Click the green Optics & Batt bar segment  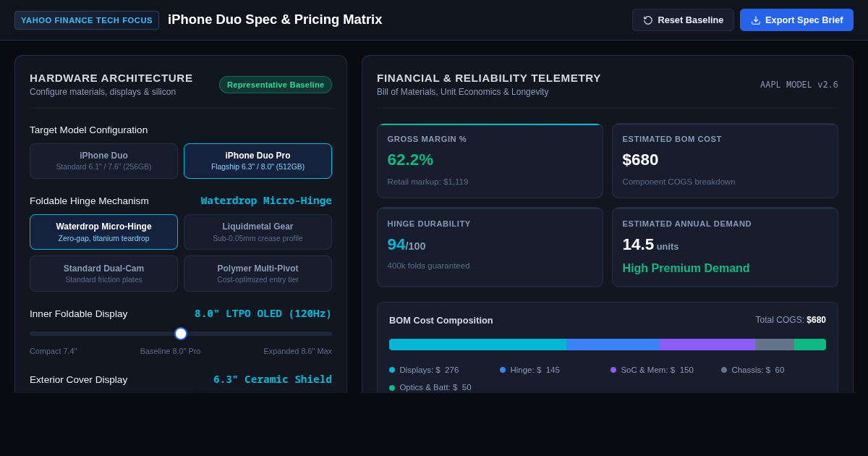pos(810,345)
